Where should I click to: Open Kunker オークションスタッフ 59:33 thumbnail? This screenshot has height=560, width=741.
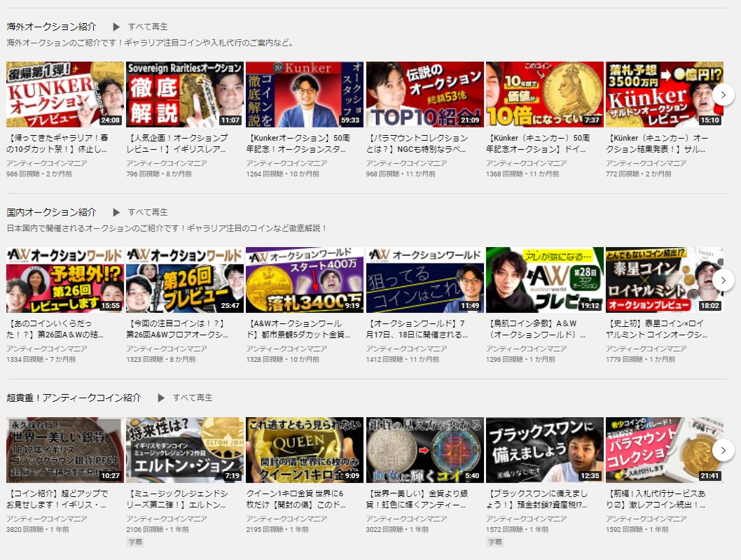(305, 94)
